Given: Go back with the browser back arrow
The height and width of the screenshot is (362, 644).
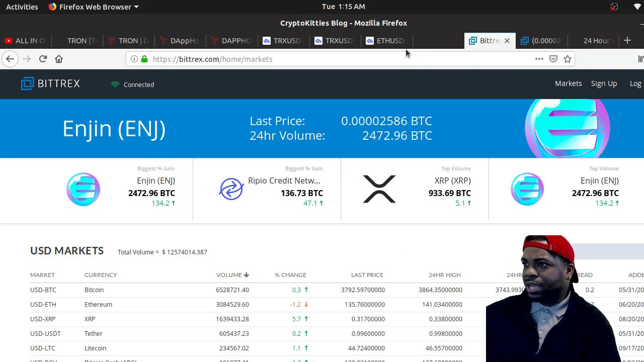Looking at the screenshot, I should 10,59.
